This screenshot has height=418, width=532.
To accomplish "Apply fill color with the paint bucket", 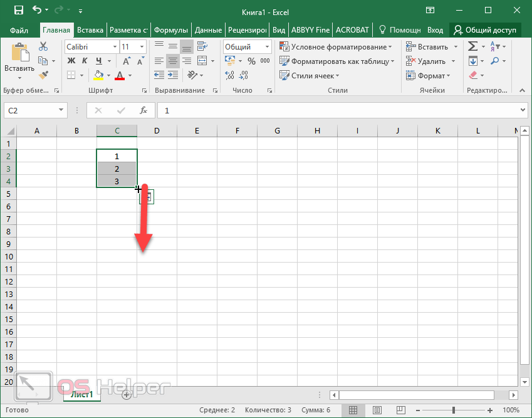I will (98, 75).
